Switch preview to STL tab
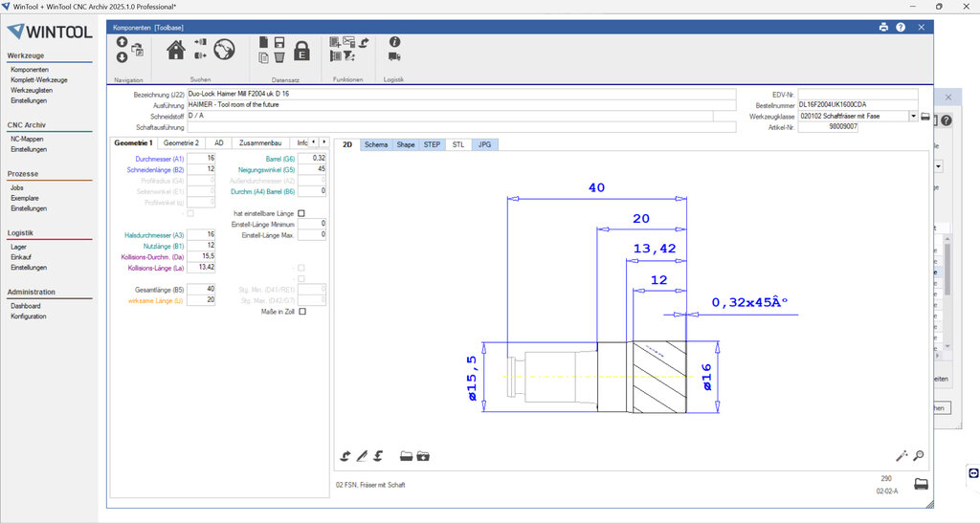 458,144
